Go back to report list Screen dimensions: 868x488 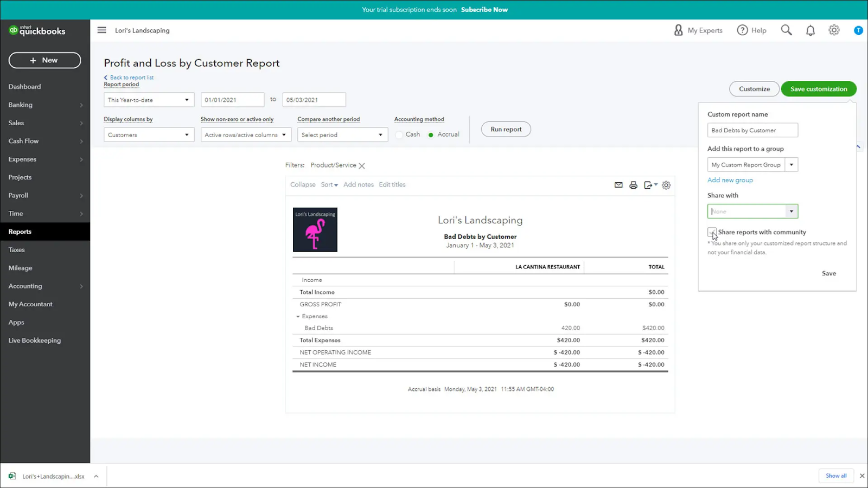point(129,78)
